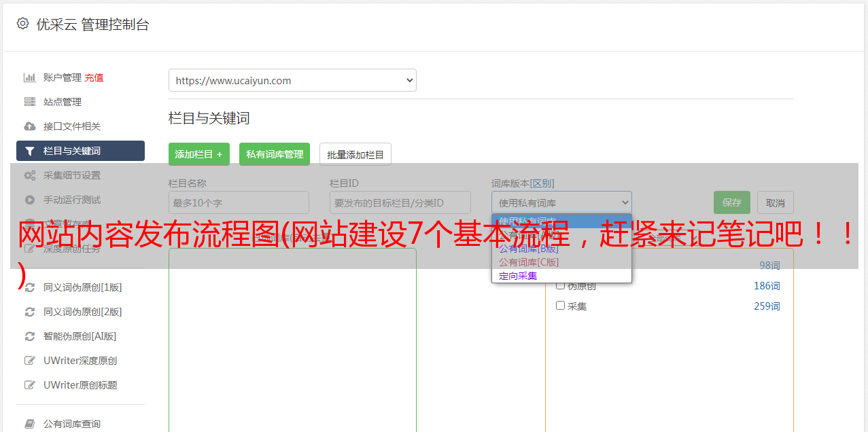Open 手动运行测试 in the sidebar
868x432 pixels.
coord(72,200)
